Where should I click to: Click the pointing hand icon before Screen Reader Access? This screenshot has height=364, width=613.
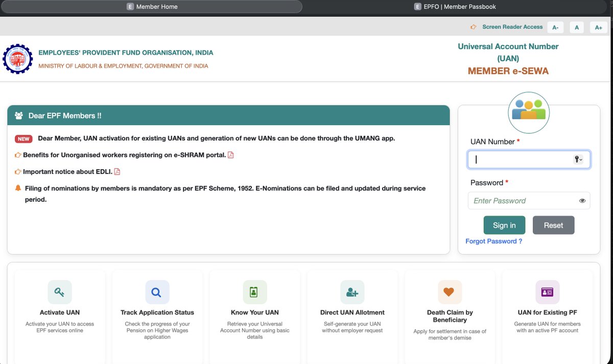point(474,27)
